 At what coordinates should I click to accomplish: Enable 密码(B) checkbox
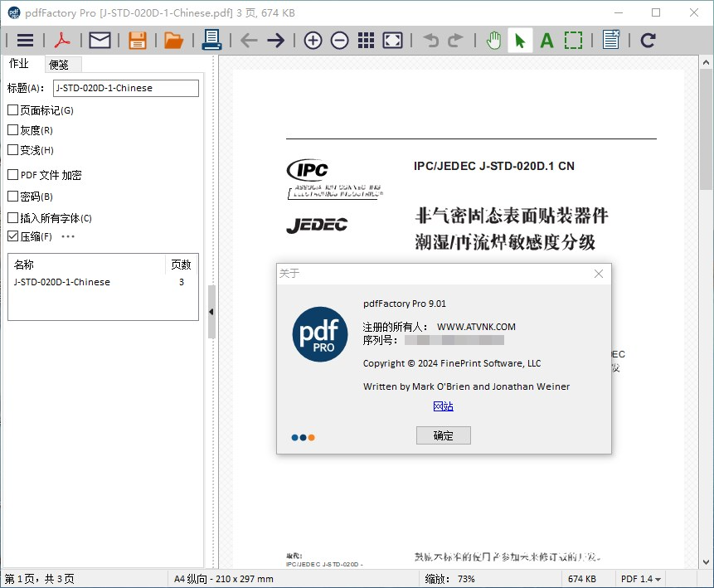(x=12, y=197)
